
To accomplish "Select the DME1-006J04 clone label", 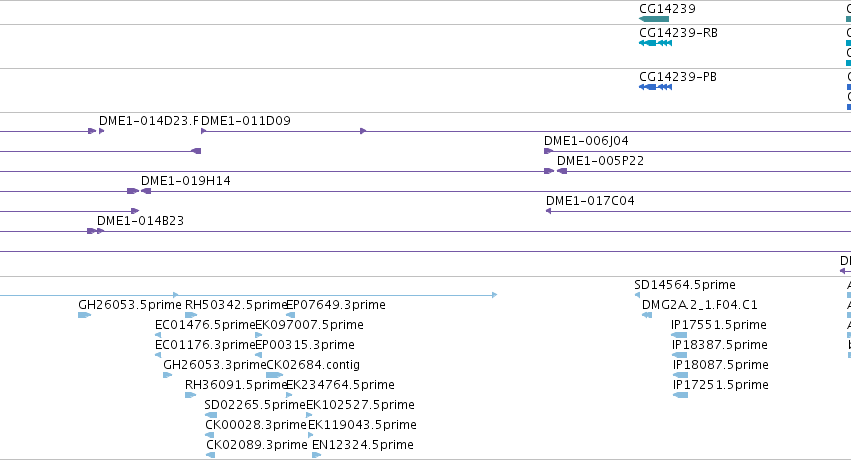I will (586, 141).
